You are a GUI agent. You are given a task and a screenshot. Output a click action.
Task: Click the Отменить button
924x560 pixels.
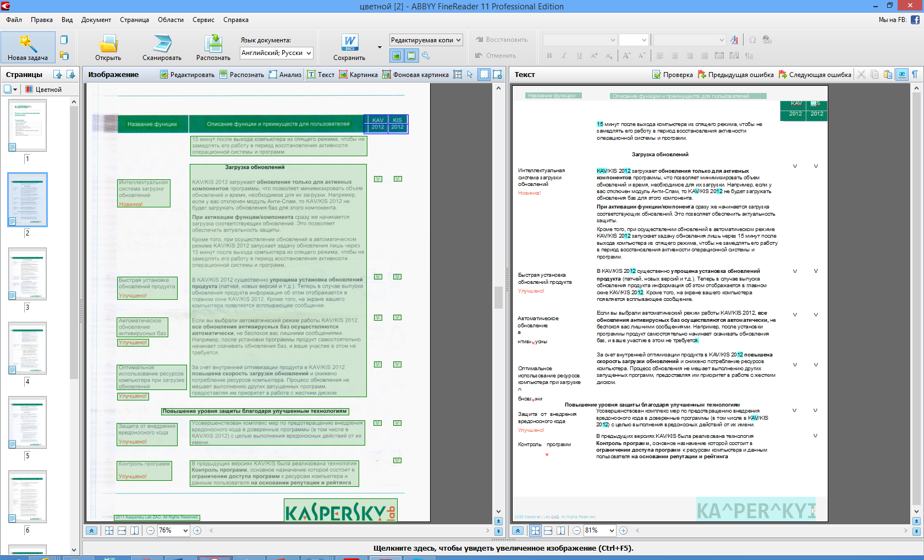(496, 56)
